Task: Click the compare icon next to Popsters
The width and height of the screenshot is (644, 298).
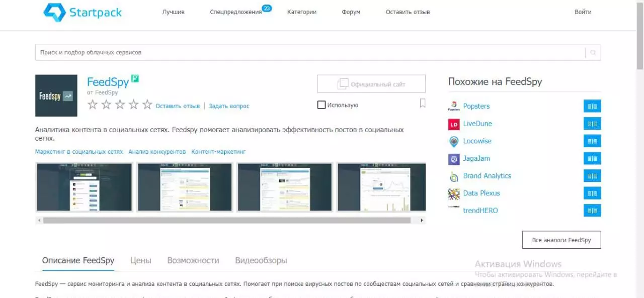Action: click(592, 106)
